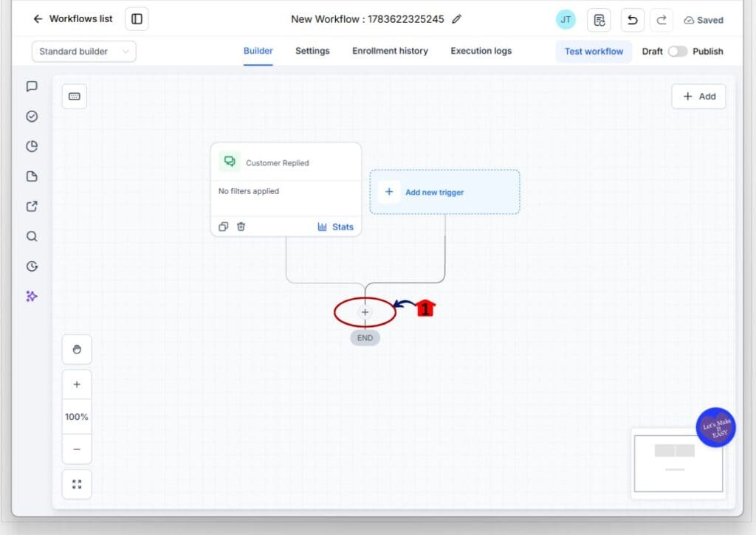The image size is (756, 535).
Task: Click the canvas minimap thumbnail
Action: coord(678,463)
